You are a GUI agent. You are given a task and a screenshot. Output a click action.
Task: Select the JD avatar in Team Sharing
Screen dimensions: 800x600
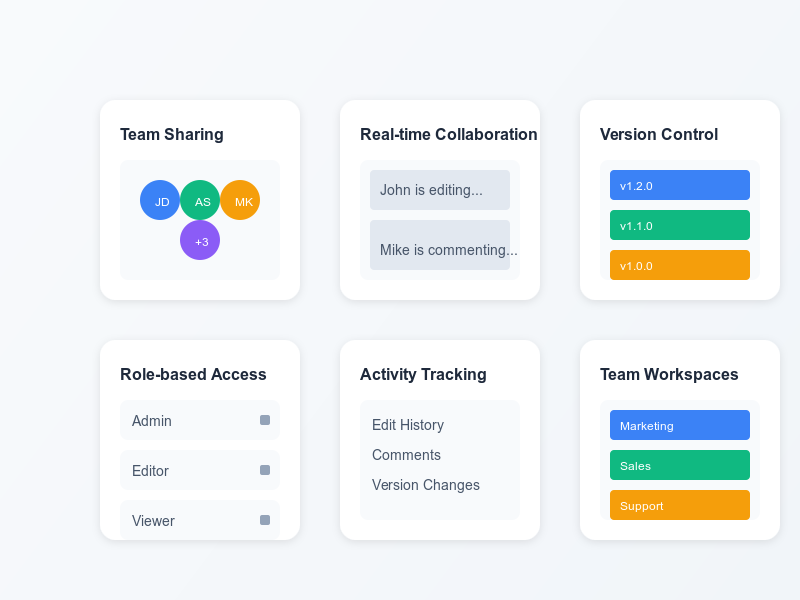pyautogui.click(x=160, y=200)
